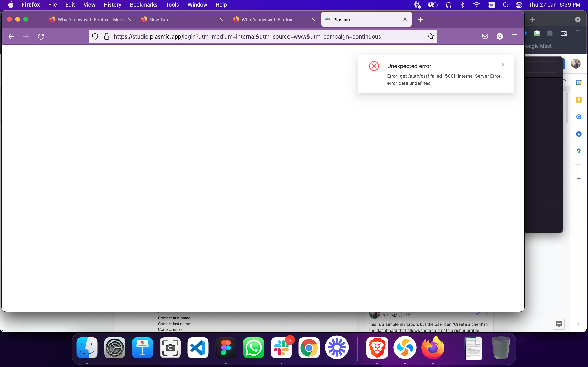
Task: Expand the Chrome side panel chevron arrow
Action: (578, 324)
